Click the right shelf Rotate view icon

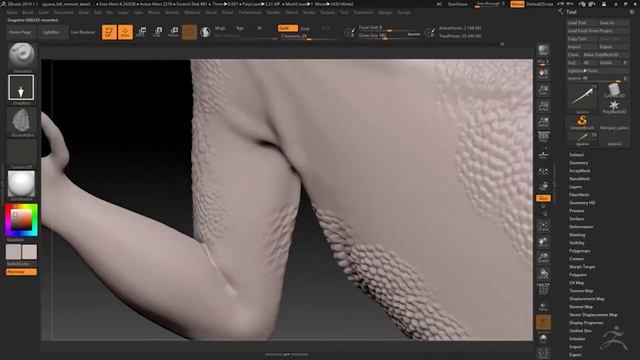pos(543,273)
